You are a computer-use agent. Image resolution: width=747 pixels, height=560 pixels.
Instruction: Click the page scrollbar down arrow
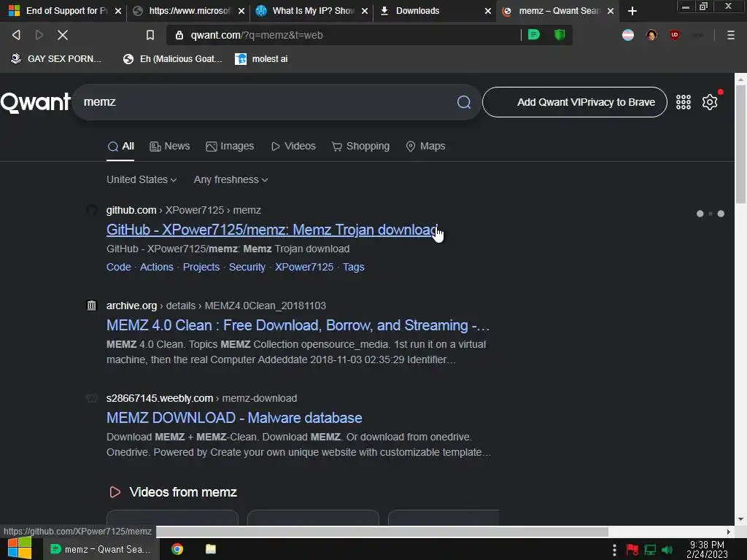[x=740, y=519]
